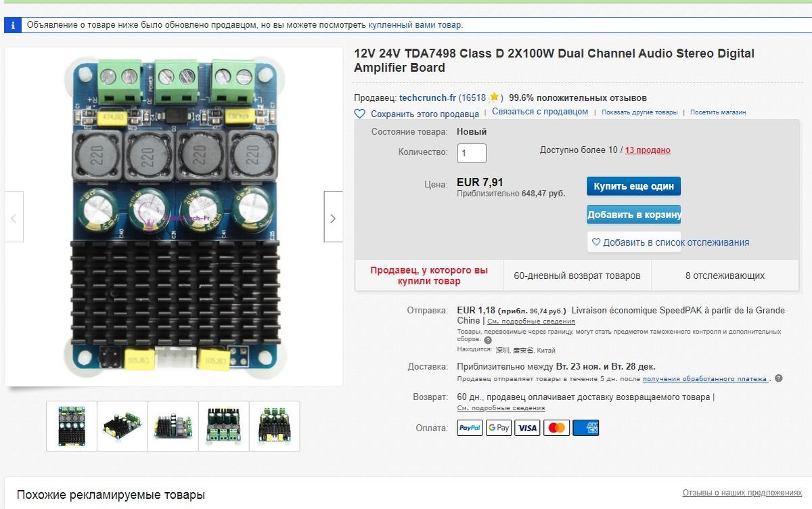Open returns 'См. подробные сведения' link
The height and width of the screenshot is (509, 812).
tap(501, 408)
